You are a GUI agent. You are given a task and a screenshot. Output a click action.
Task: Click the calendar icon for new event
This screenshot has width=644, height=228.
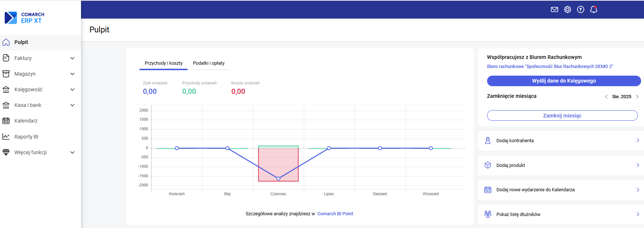point(488,190)
